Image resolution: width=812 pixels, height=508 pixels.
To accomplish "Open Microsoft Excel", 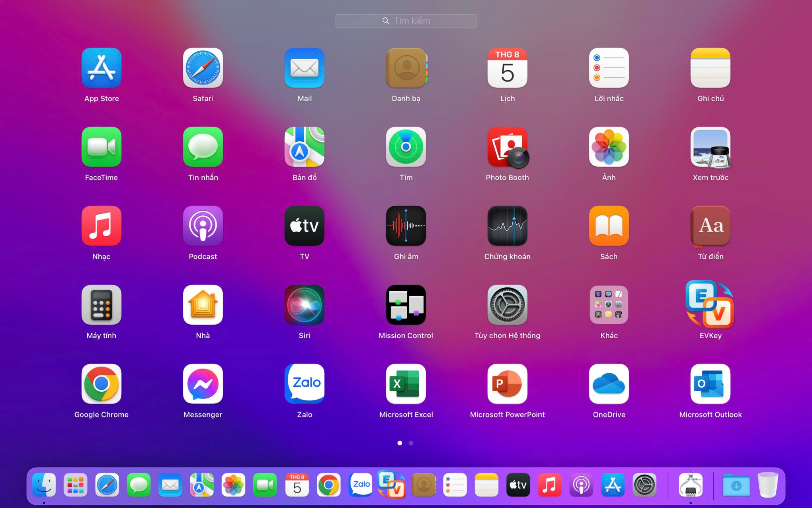I will [x=406, y=384].
